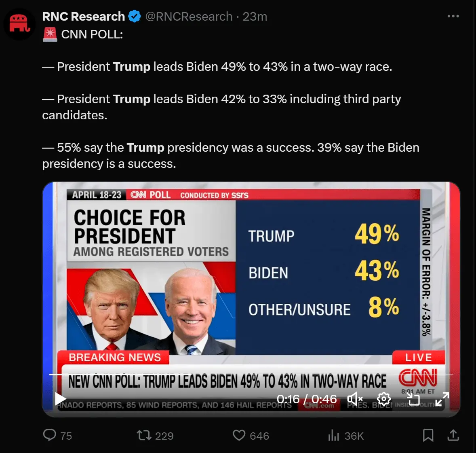Image resolution: width=476 pixels, height=453 pixels.
Task: Open the view analytics bar-chart icon
Action: click(x=333, y=435)
